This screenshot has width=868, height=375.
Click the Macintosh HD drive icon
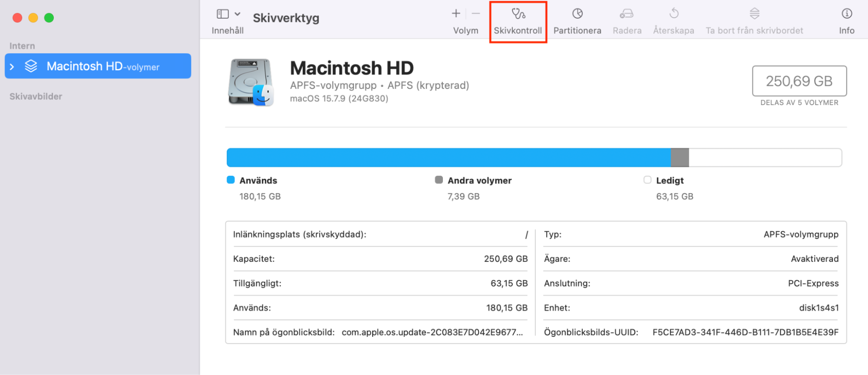251,82
